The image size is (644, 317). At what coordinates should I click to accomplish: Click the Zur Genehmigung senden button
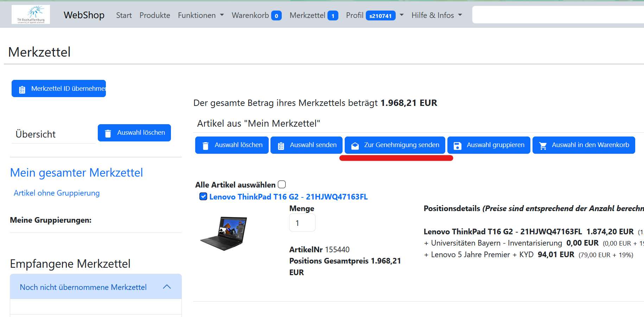tap(395, 145)
